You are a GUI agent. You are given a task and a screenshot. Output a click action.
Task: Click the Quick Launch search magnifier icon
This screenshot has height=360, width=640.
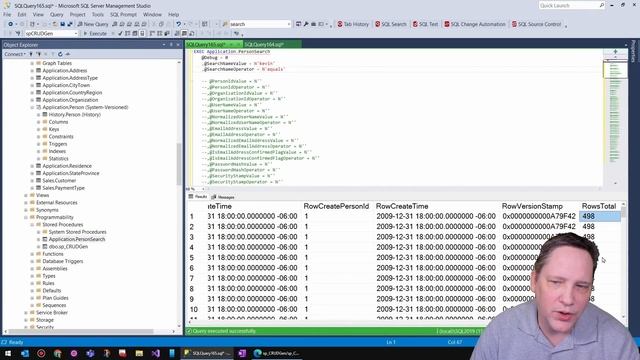click(x=602, y=5)
